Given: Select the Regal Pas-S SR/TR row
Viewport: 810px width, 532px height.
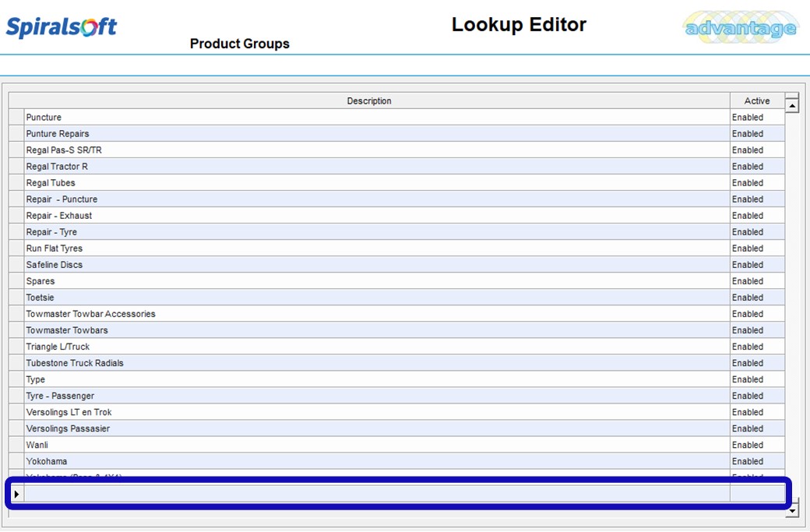Looking at the screenshot, I should tap(396, 150).
